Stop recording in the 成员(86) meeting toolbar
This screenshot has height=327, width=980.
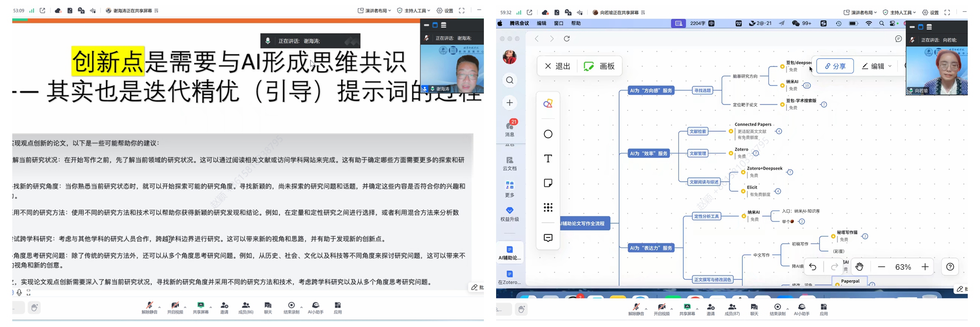(291, 307)
